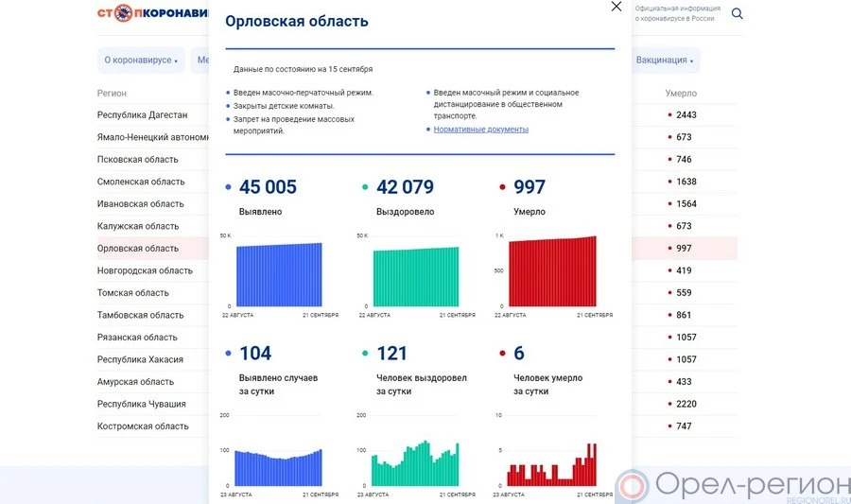
Task: Expand the О коронавирусе dropdown menu
Action: pyautogui.click(x=140, y=61)
